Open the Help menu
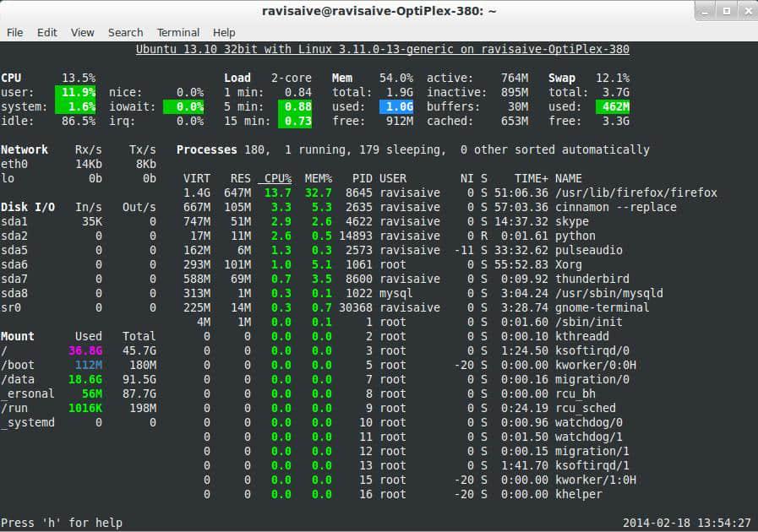Screen dimensions: 758x532 (224, 32)
